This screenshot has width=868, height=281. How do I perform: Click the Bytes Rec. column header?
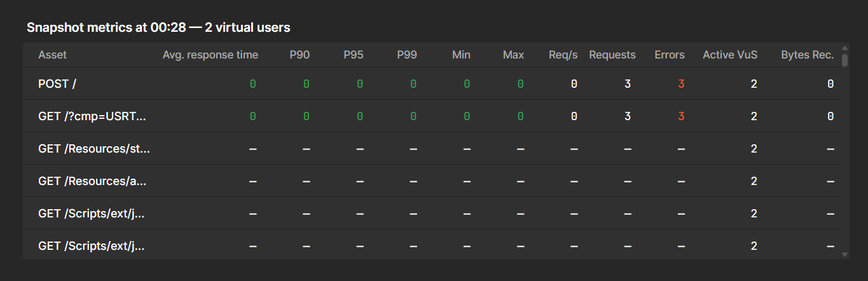(x=807, y=55)
